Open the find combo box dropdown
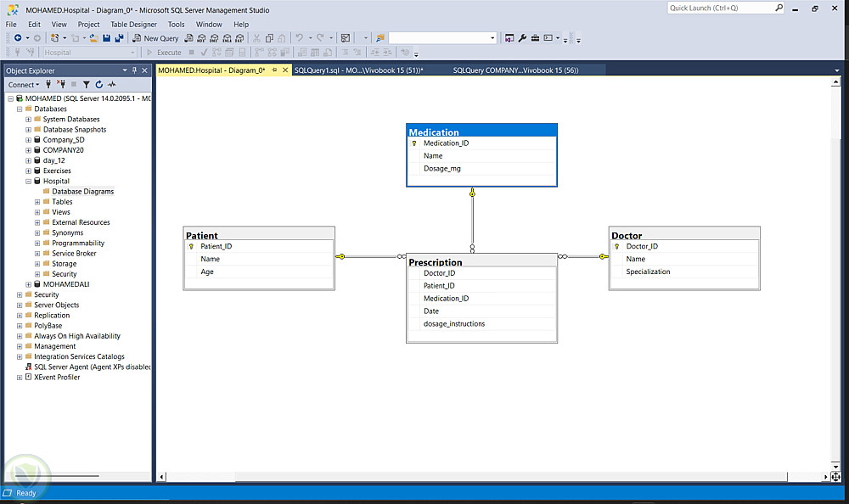849x504 pixels. click(492, 38)
